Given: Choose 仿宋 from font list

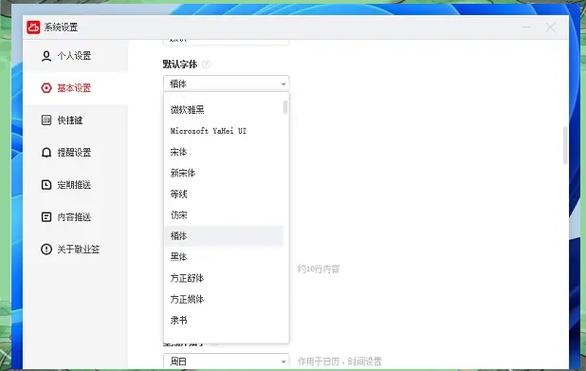Looking at the screenshot, I should point(223,215).
